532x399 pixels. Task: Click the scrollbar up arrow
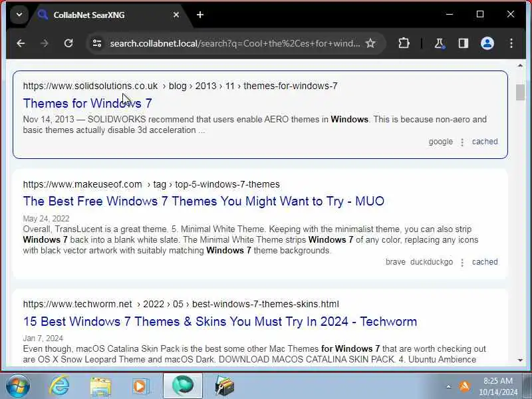520,65
